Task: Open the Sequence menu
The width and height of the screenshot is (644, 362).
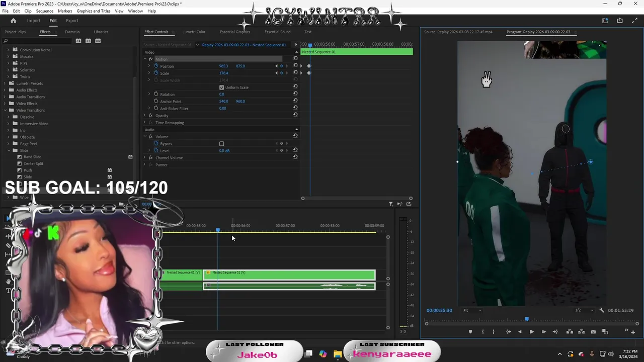Action: pos(45,11)
